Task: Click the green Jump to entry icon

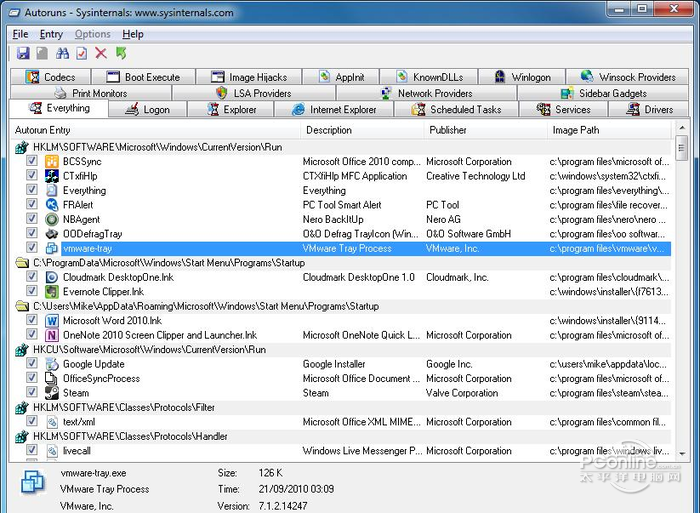Action: 121,53
